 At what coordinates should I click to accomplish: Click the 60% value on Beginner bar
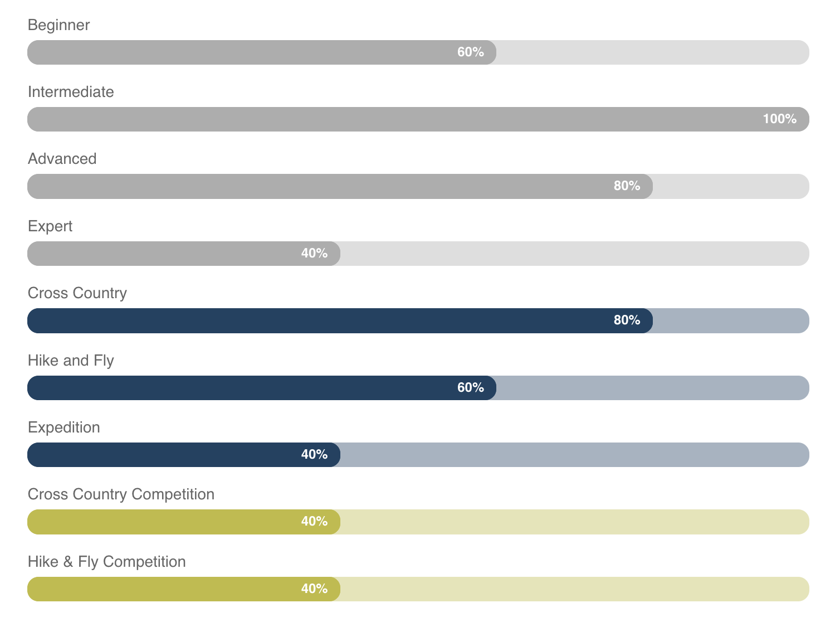[470, 52]
